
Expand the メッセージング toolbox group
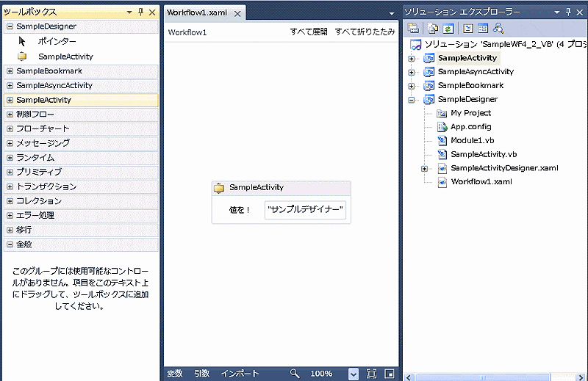tap(10, 143)
